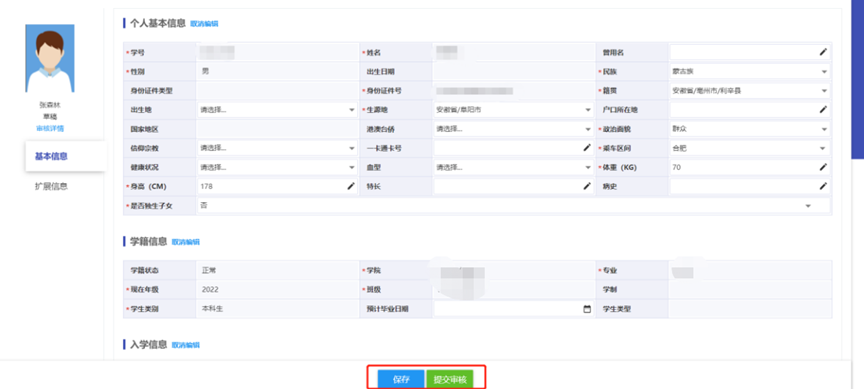The width and height of the screenshot is (864, 389).
Task: Open the 乘车区间 dropdown
Action: (x=750, y=148)
